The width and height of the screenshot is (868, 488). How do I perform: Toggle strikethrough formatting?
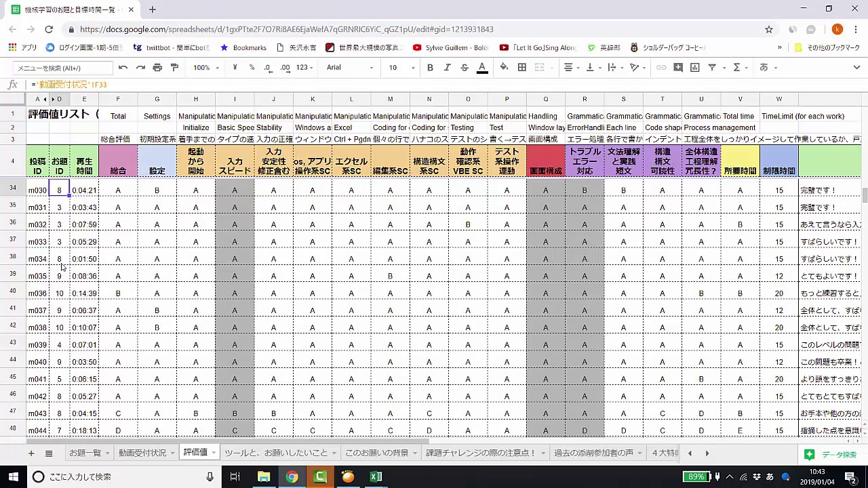(x=465, y=68)
